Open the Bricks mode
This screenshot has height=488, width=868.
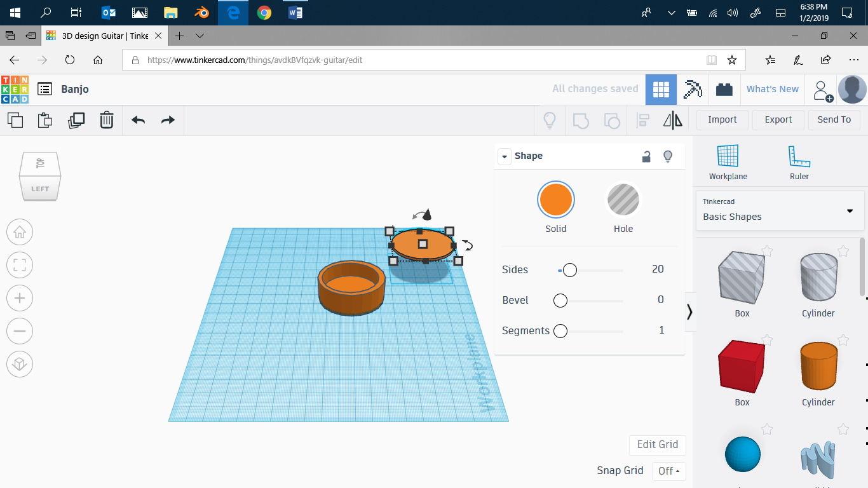[724, 90]
